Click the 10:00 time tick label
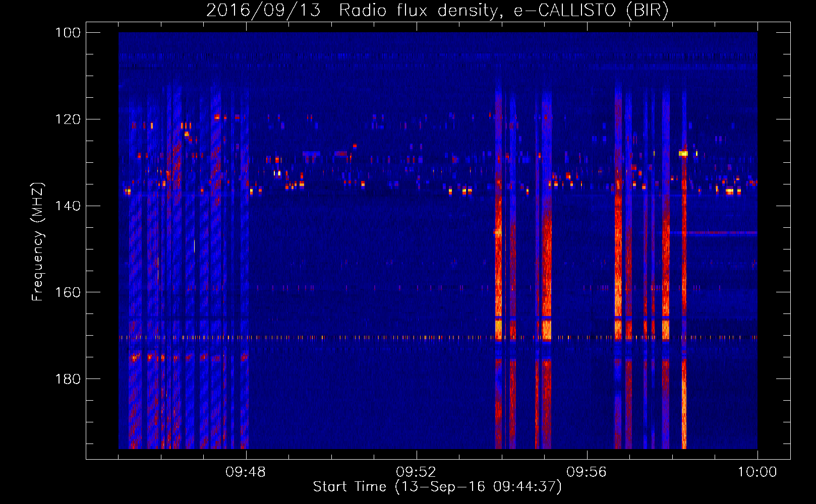The image size is (816, 504). (x=757, y=472)
